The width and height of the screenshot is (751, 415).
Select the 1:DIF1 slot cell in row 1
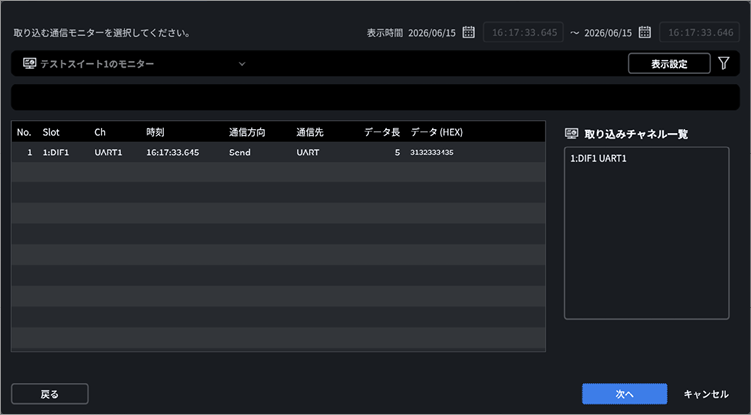[x=56, y=152]
